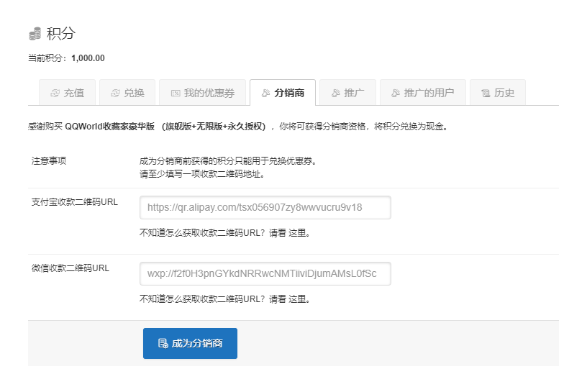Click the icon on the 分销商 tab
Viewport: 587px width, 392px height.
pyautogui.click(x=265, y=93)
